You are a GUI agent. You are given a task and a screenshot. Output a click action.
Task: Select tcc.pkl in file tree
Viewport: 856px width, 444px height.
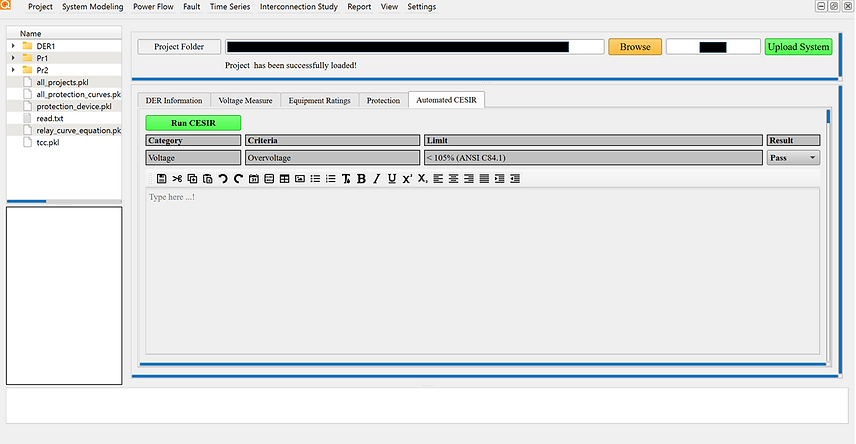pyautogui.click(x=47, y=142)
